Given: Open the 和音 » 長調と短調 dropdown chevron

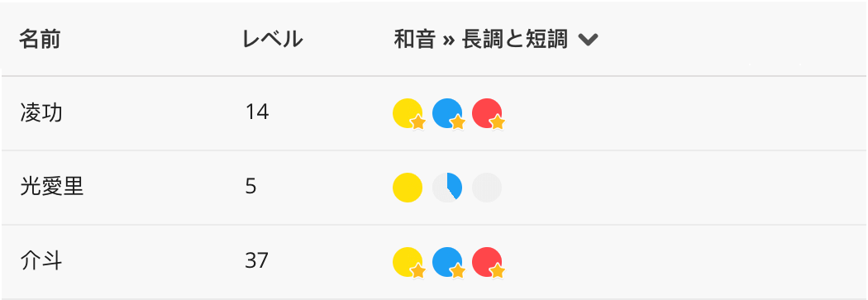Looking at the screenshot, I should pyautogui.click(x=588, y=40).
